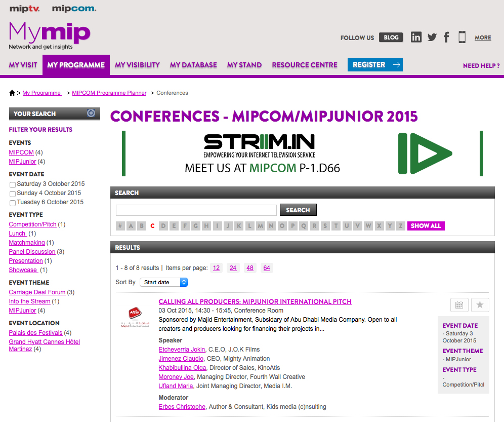Open speaker Ufland Maria profile
Screen dimensions: 504x422
point(176,386)
